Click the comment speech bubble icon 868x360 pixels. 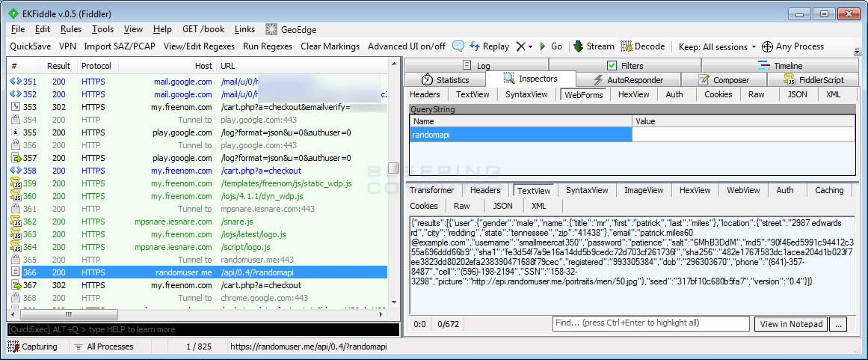coord(458,46)
